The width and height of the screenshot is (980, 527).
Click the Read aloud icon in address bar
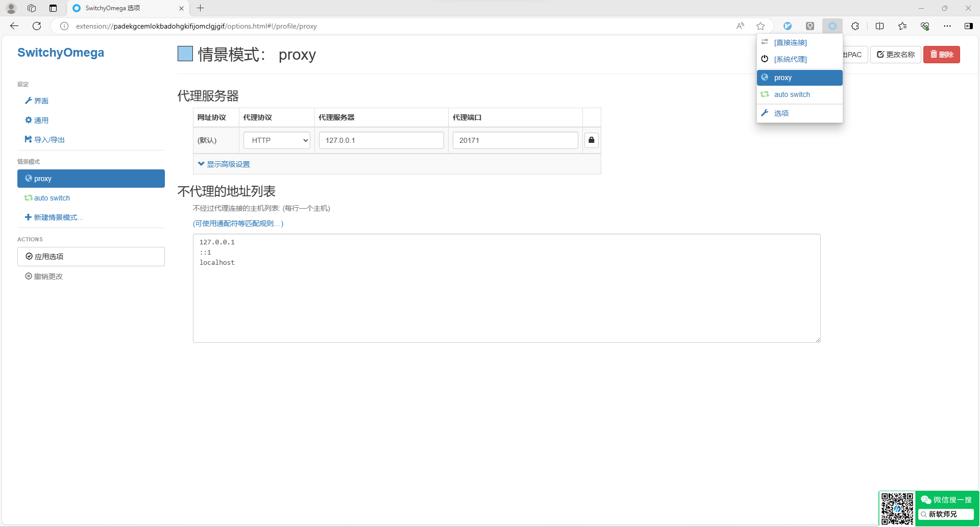740,26
